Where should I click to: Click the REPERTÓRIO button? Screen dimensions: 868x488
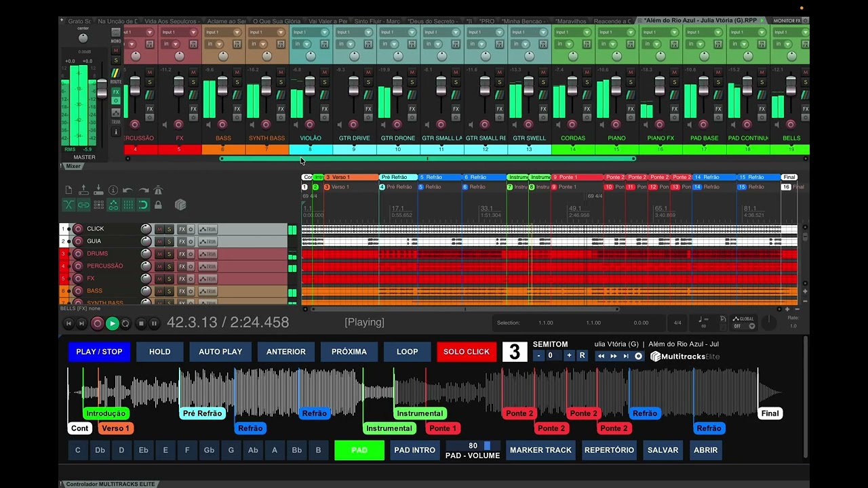(x=609, y=450)
